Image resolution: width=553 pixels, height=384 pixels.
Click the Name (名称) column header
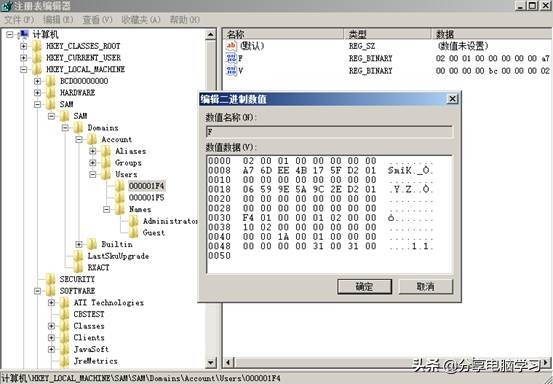point(284,34)
